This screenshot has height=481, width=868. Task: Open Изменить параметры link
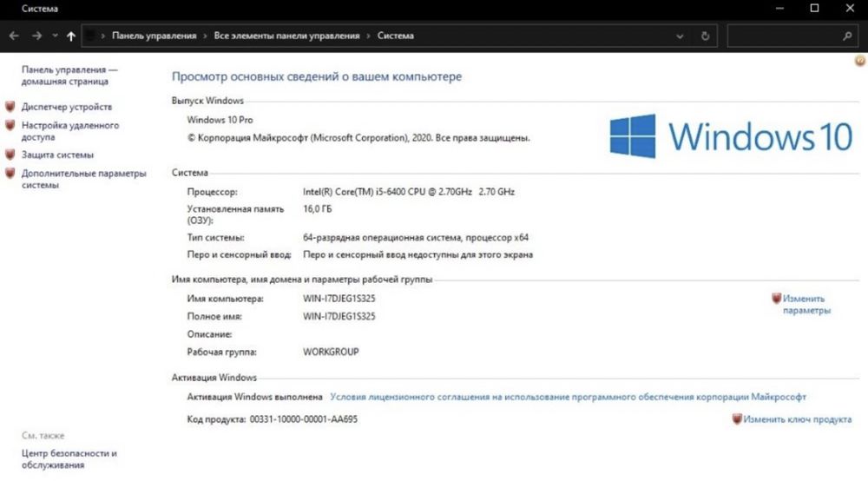[806, 305]
